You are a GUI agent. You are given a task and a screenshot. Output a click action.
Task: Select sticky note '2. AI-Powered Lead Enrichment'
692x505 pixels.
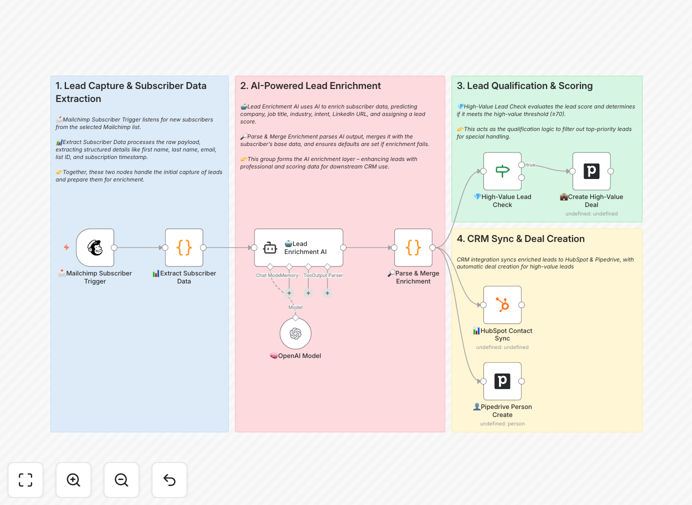pos(340,254)
